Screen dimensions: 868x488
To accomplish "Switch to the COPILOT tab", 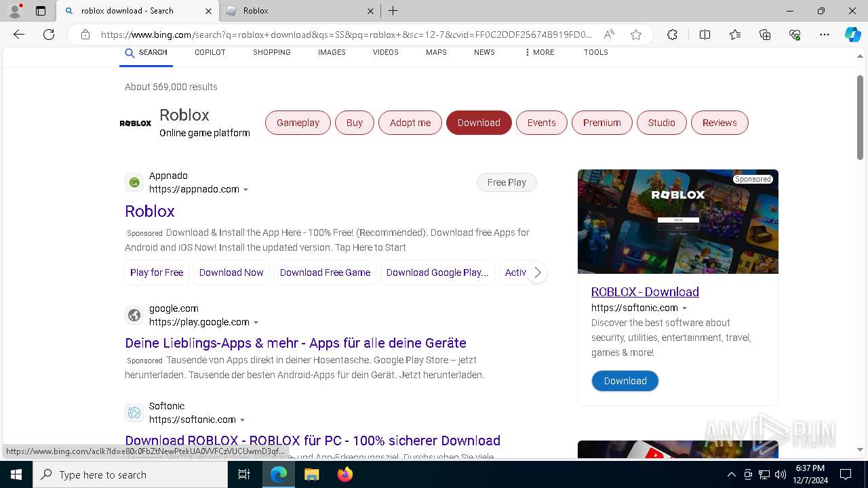I will click(210, 53).
